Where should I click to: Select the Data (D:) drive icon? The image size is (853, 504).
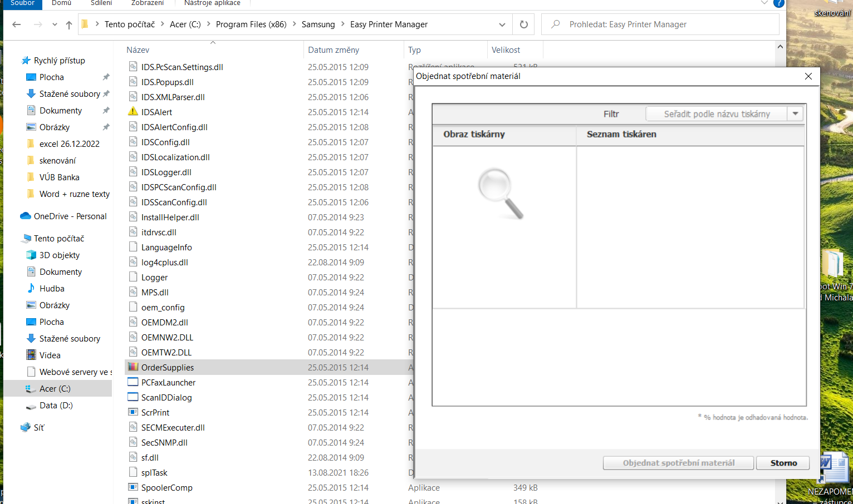pos(31,406)
